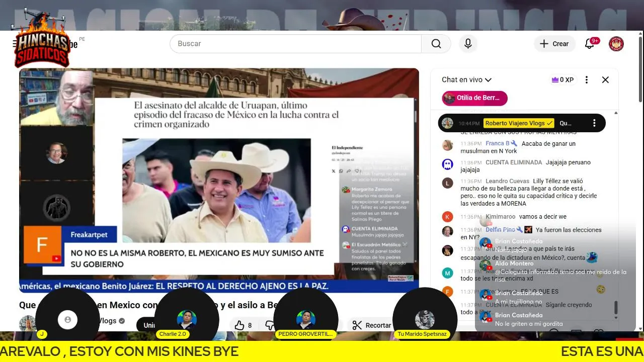This screenshot has height=362, width=644.
Task: Click the thumbs-down dislike icon
Action: tap(269, 325)
